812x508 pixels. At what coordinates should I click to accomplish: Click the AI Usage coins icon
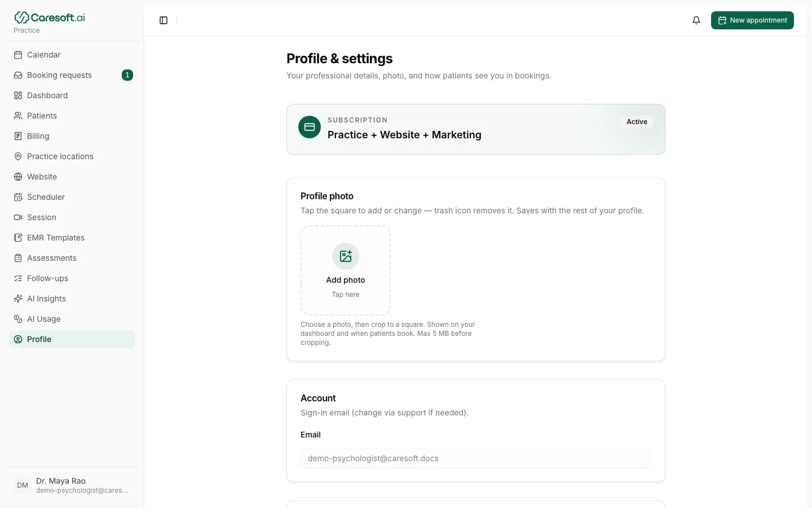point(18,319)
